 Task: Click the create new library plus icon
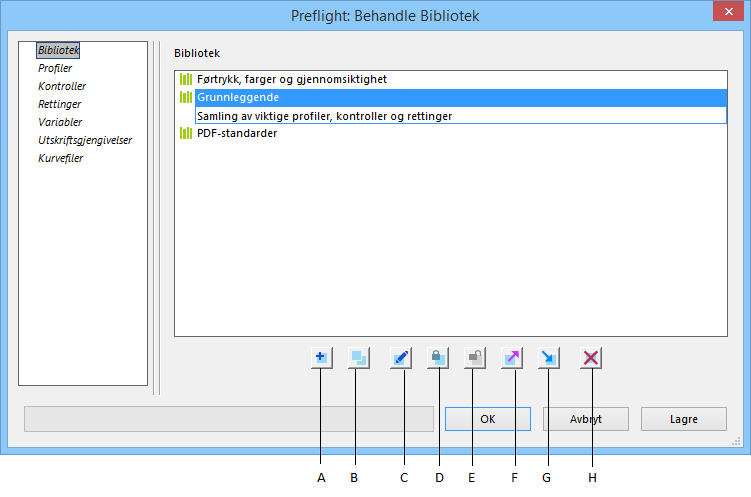(321, 357)
